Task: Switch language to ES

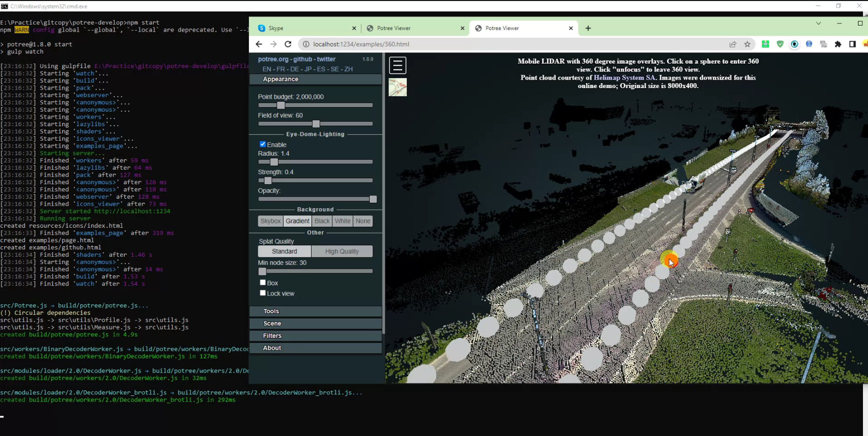Action: click(x=321, y=69)
